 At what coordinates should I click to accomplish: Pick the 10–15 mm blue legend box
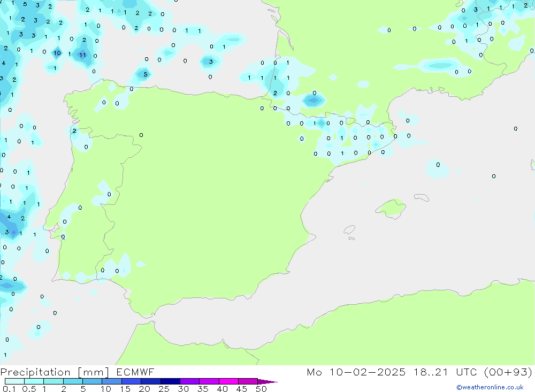(x=112, y=381)
